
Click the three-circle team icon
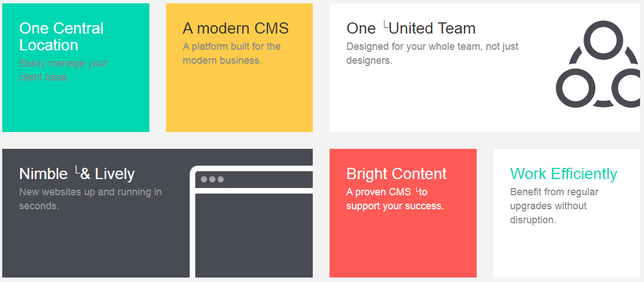click(598, 64)
